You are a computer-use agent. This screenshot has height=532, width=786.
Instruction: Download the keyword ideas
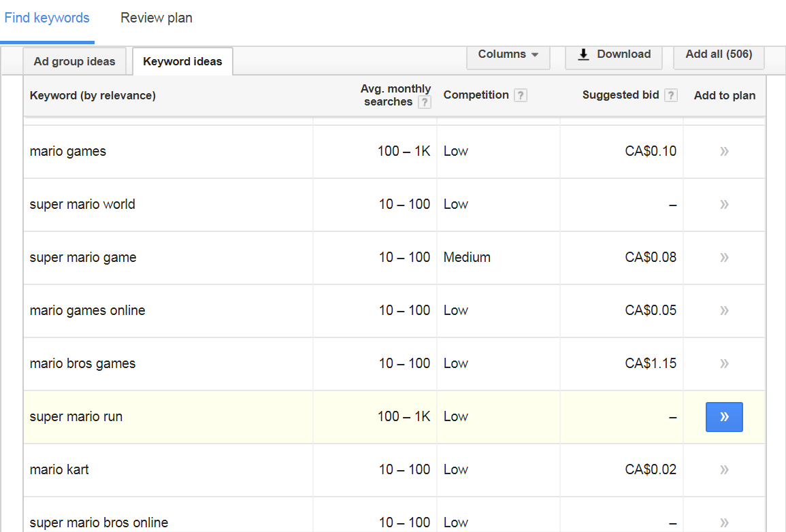pos(614,54)
